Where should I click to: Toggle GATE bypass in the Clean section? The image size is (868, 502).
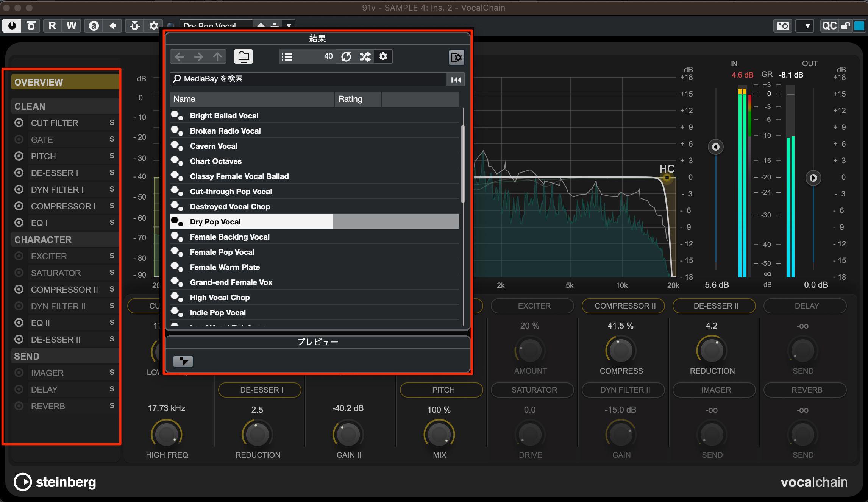click(19, 139)
